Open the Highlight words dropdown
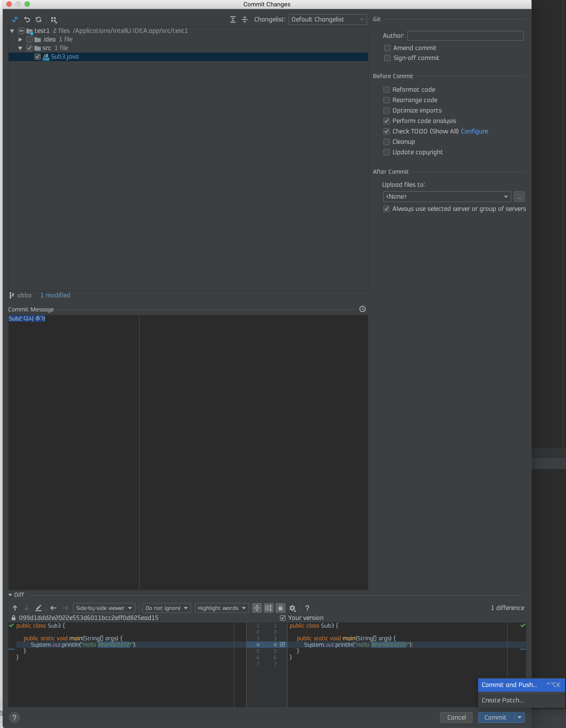 point(221,608)
